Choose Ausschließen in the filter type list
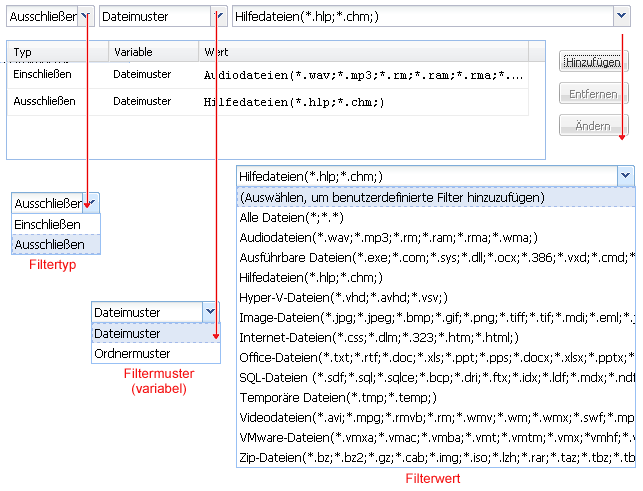The width and height of the screenshot is (643, 491). [55, 244]
